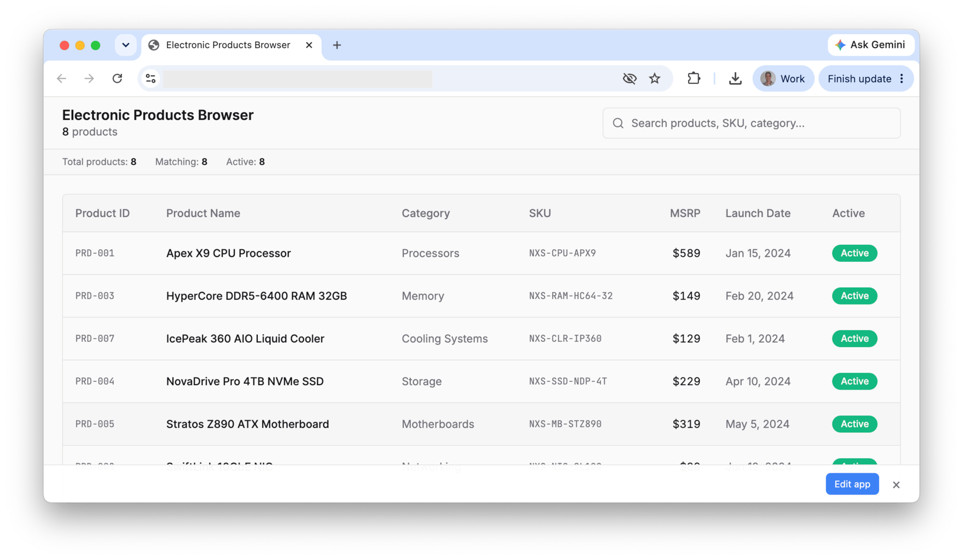Close the Electronic Products Browser tab

(x=309, y=45)
